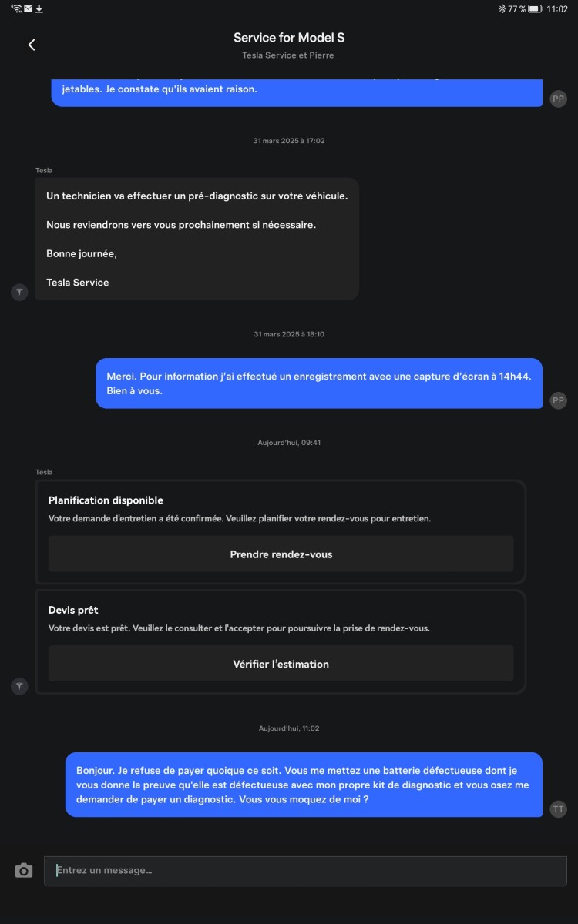Select the Devis prêt card heading
This screenshot has height=924, width=578.
pyautogui.click(x=73, y=610)
